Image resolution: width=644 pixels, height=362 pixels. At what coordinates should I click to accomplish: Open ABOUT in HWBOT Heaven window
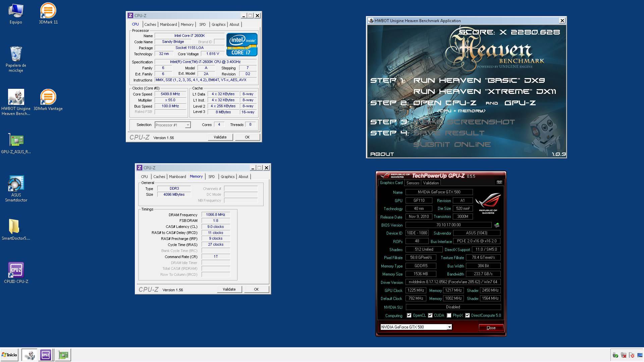click(x=382, y=154)
